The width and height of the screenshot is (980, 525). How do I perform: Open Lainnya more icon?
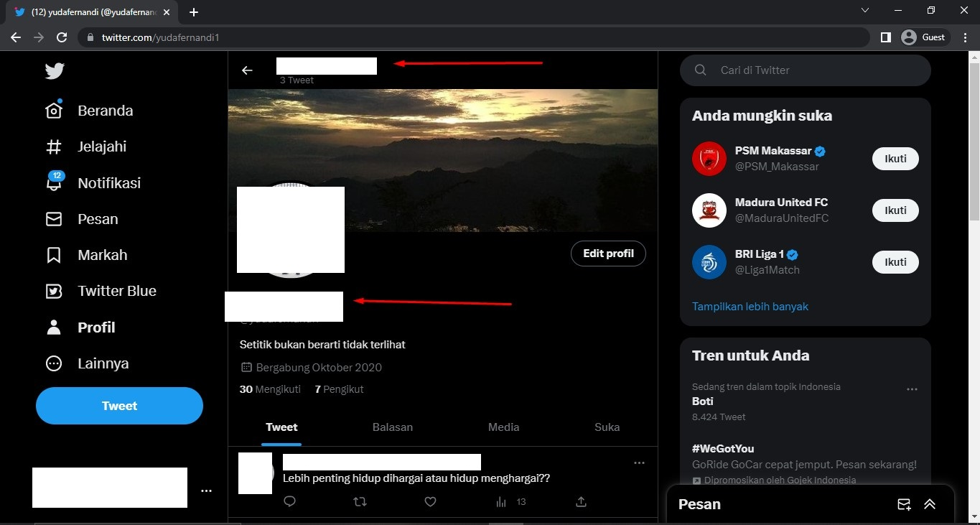pos(54,363)
